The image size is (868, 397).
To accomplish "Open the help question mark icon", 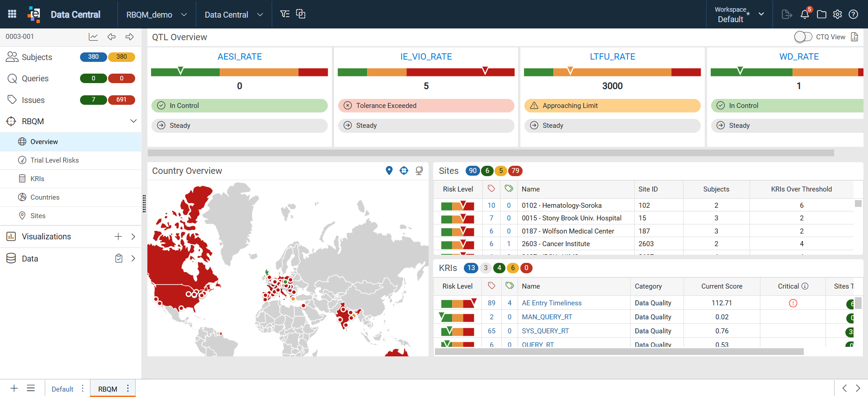I will pos(853,14).
